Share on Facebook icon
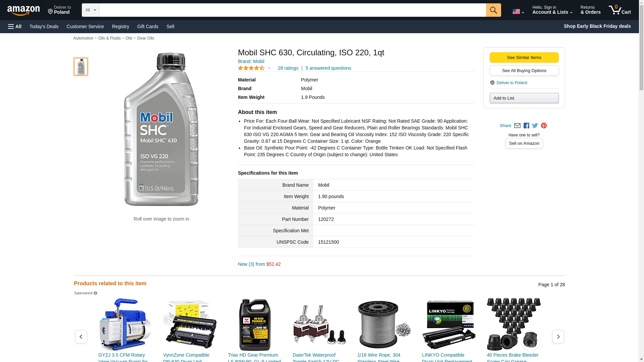The height and width of the screenshot is (362, 644). pos(526,126)
